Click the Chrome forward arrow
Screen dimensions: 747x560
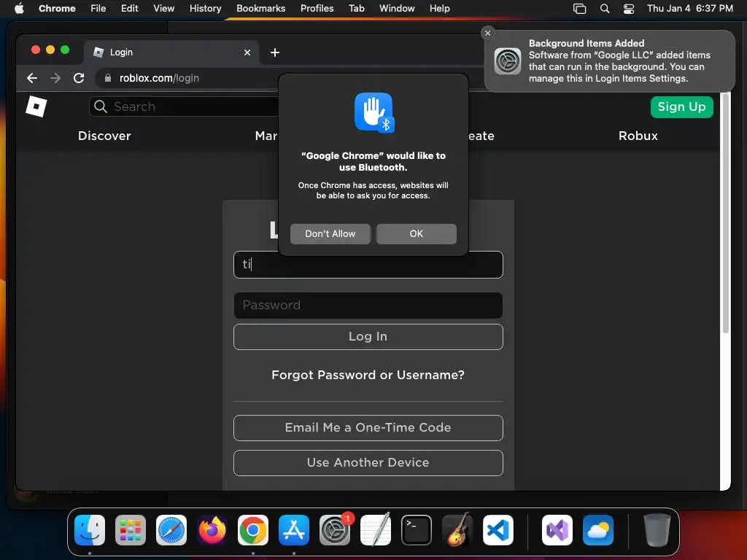click(55, 78)
